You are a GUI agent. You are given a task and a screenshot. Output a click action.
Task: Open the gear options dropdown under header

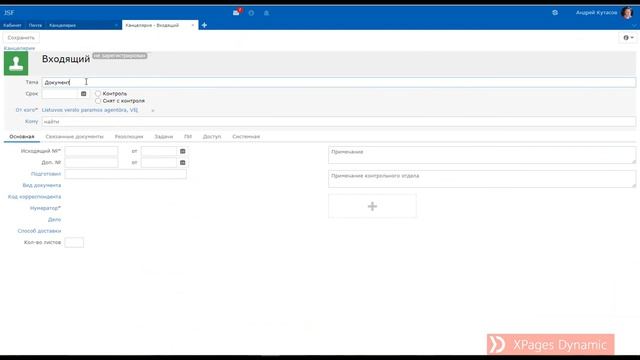pyautogui.click(x=628, y=38)
